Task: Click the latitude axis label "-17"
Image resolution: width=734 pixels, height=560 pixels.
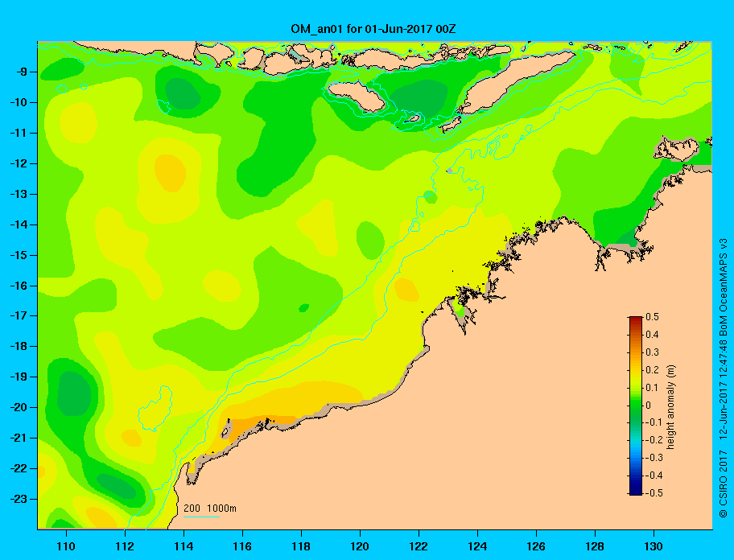Action: (18, 315)
